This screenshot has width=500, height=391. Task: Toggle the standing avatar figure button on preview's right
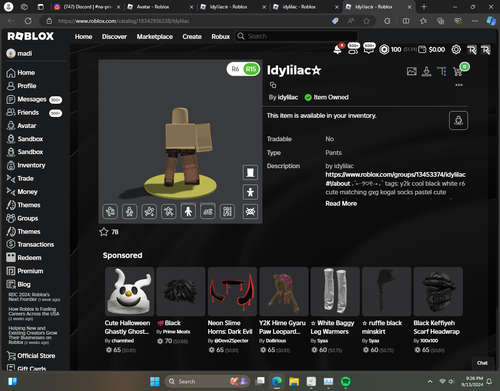pos(250,192)
